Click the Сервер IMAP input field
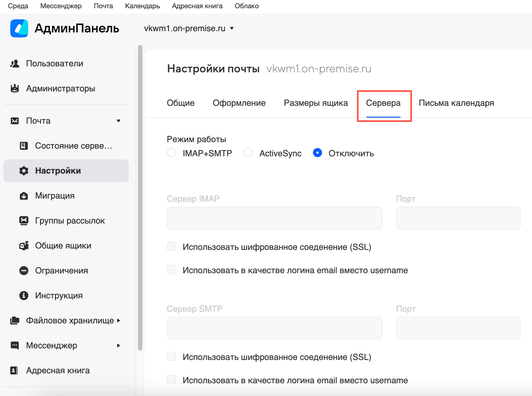This screenshot has width=532, height=396. (x=274, y=218)
